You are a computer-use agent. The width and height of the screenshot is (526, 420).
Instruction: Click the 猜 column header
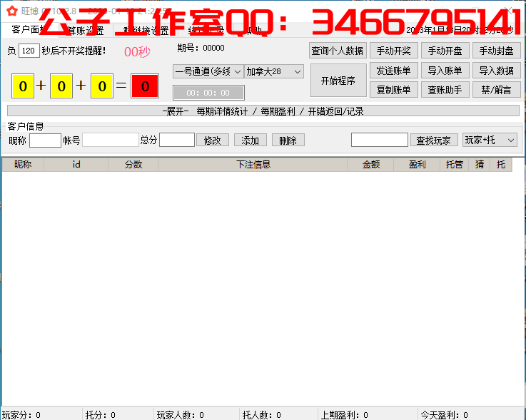(480, 165)
